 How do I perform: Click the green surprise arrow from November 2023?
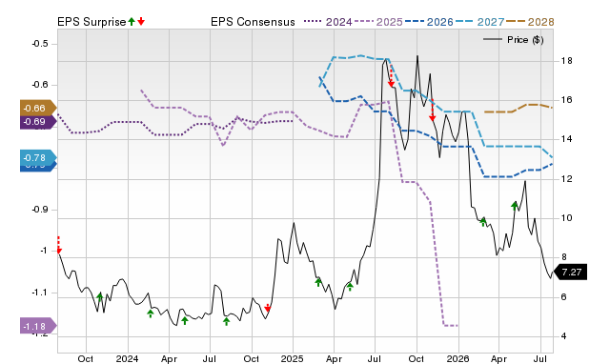coord(99,297)
